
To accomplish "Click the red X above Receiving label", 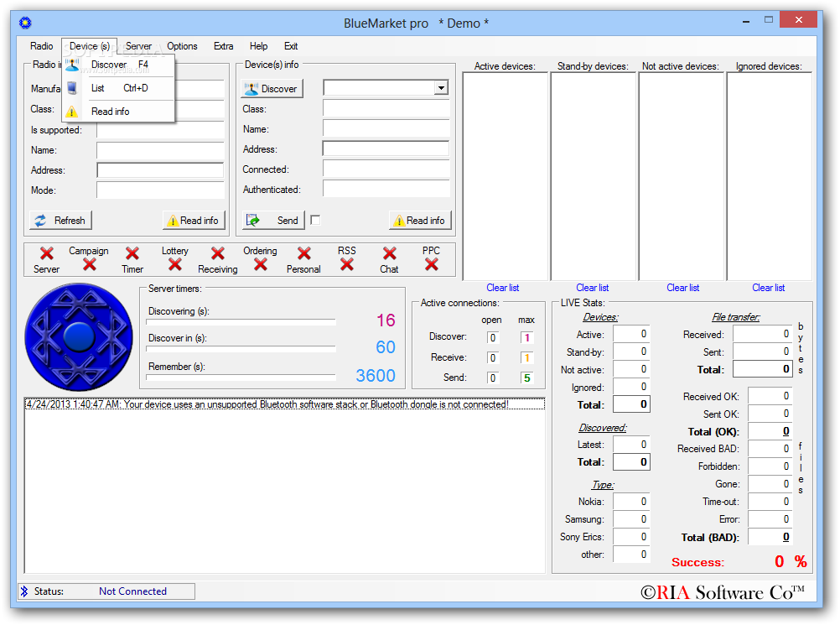I will (x=217, y=253).
